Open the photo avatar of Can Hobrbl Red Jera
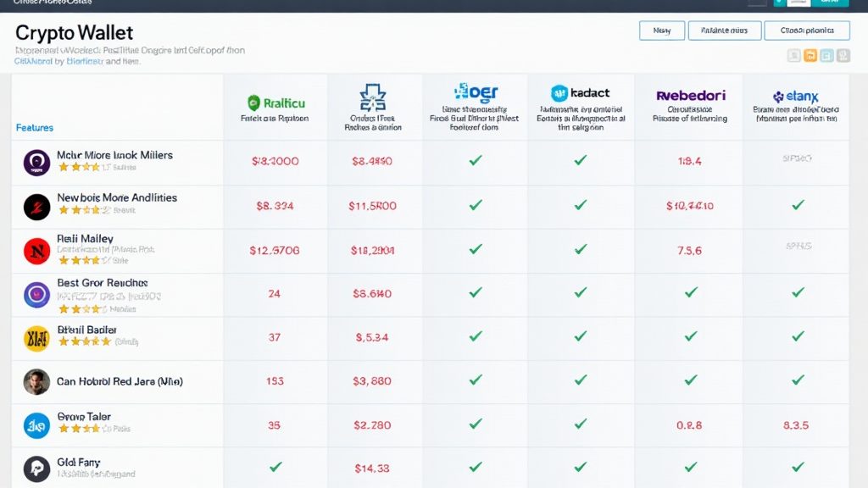 click(x=36, y=382)
